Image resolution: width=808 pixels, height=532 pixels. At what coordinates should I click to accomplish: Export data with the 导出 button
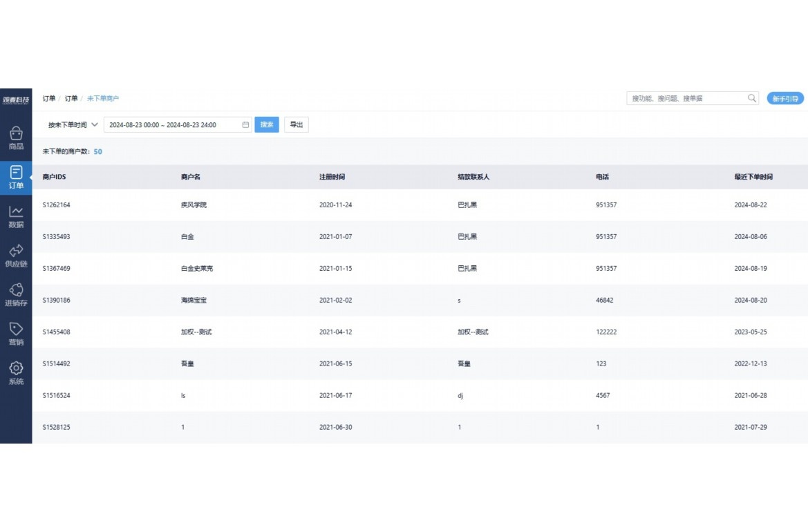click(x=297, y=124)
